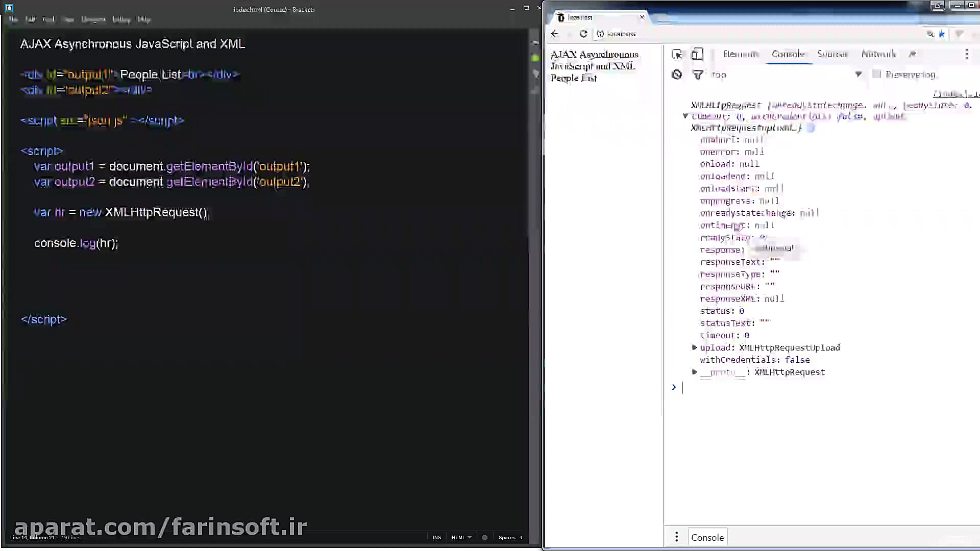The width and height of the screenshot is (980, 551).
Task: Click the Brackets linting status circle
Action: click(484, 537)
